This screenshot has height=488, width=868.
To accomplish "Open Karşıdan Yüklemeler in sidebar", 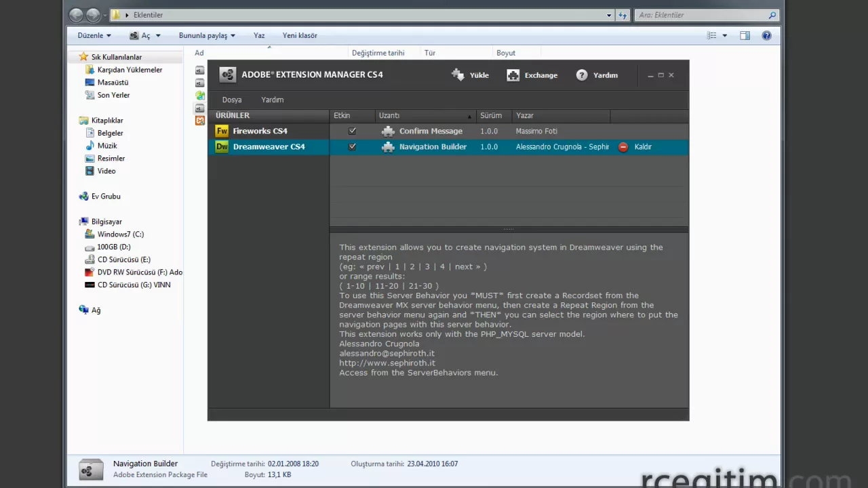I will [x=130, y=70].
